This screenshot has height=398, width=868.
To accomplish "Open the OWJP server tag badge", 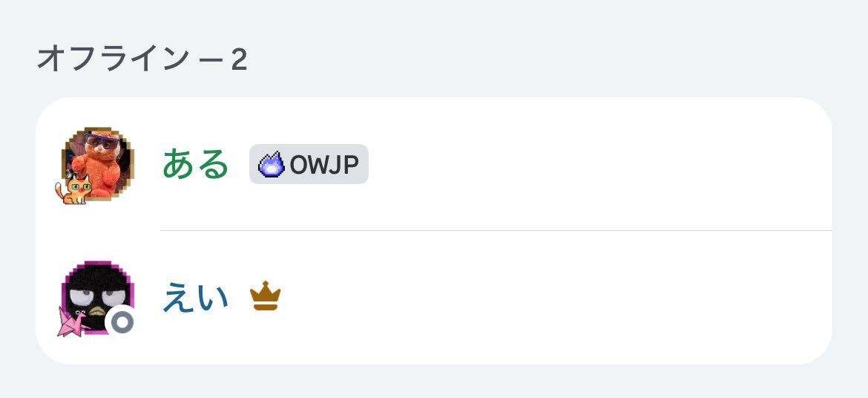I will (309, 164).
